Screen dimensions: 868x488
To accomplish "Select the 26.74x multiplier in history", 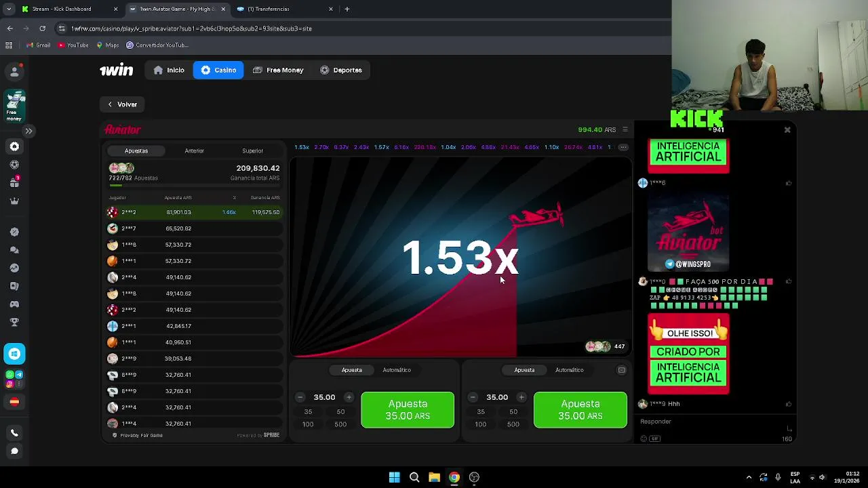I will [573, 147].
